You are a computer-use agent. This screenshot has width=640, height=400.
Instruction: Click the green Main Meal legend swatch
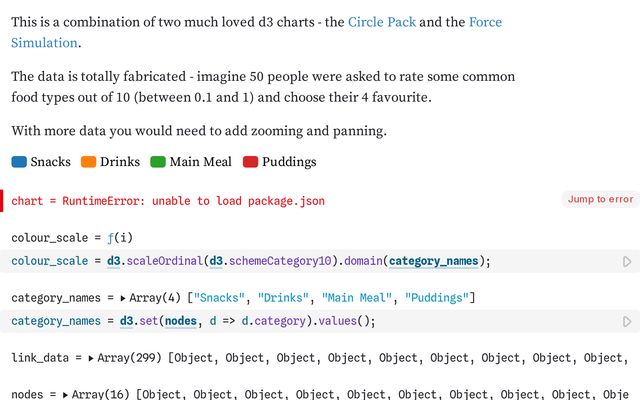[158, 162]
